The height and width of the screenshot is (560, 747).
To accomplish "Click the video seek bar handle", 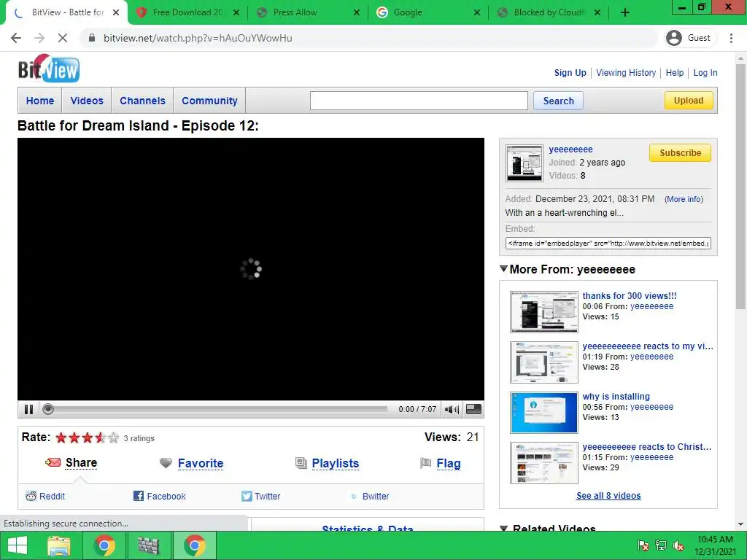I will 47,409.
